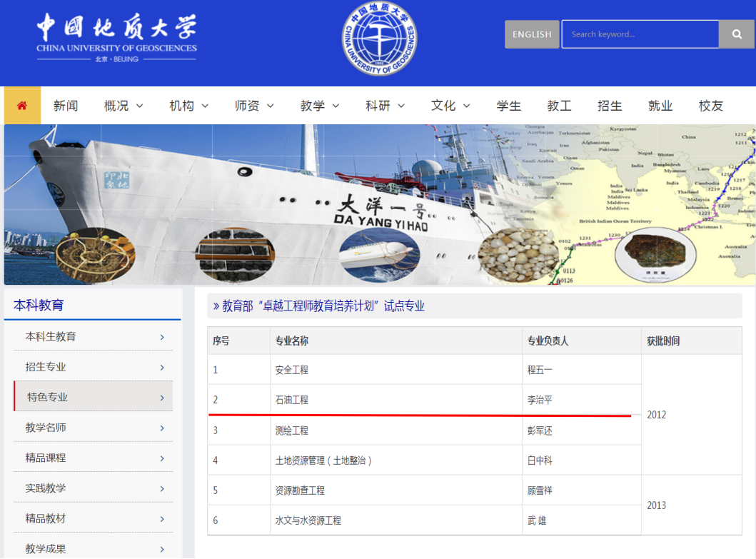Expand the 机构 dropdown menu

[x=188, y=106]
